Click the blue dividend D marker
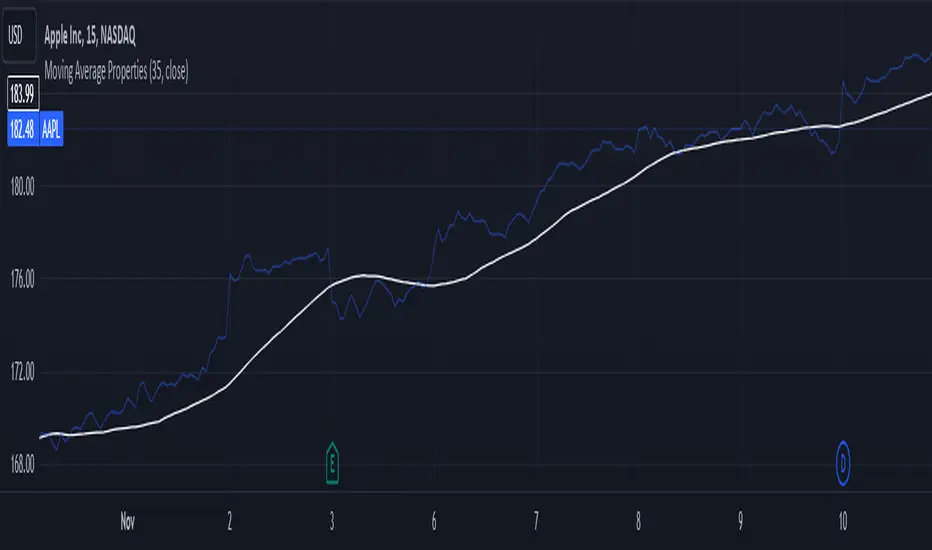 (x=843, y=463)
